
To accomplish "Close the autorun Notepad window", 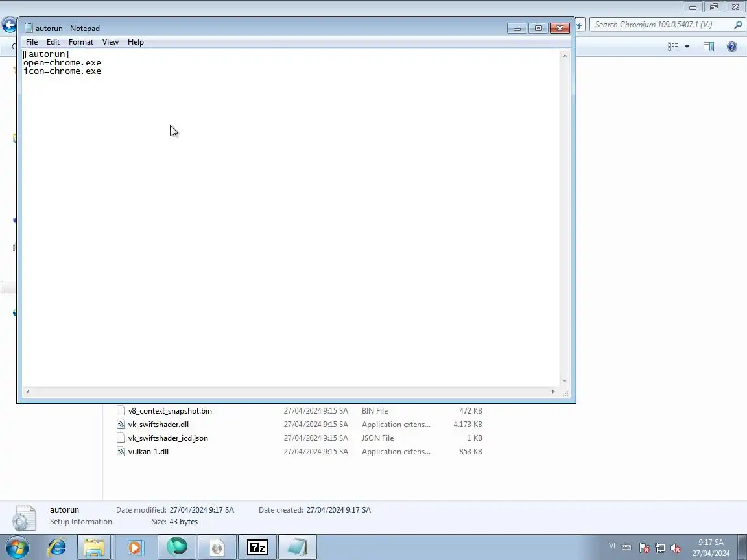I will pyautogui.click(x=560, y=28).
